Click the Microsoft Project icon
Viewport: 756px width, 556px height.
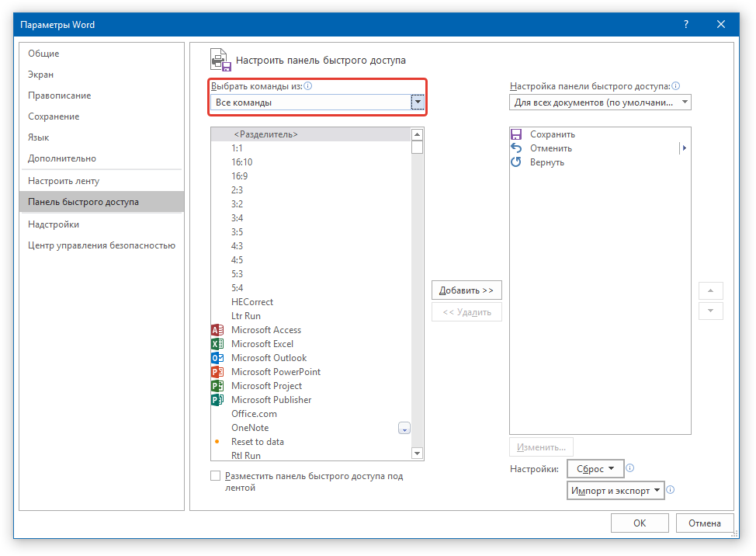[217, 386]
